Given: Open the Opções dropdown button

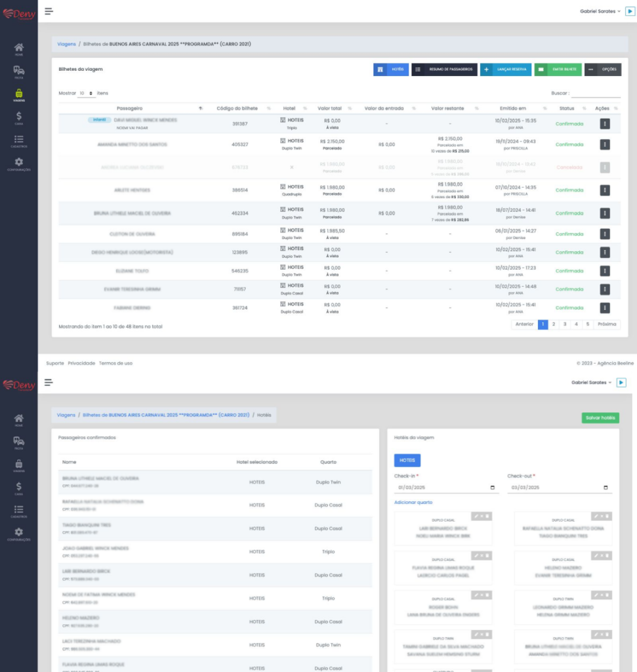Looking at the screenshot, I should [602, 69].
